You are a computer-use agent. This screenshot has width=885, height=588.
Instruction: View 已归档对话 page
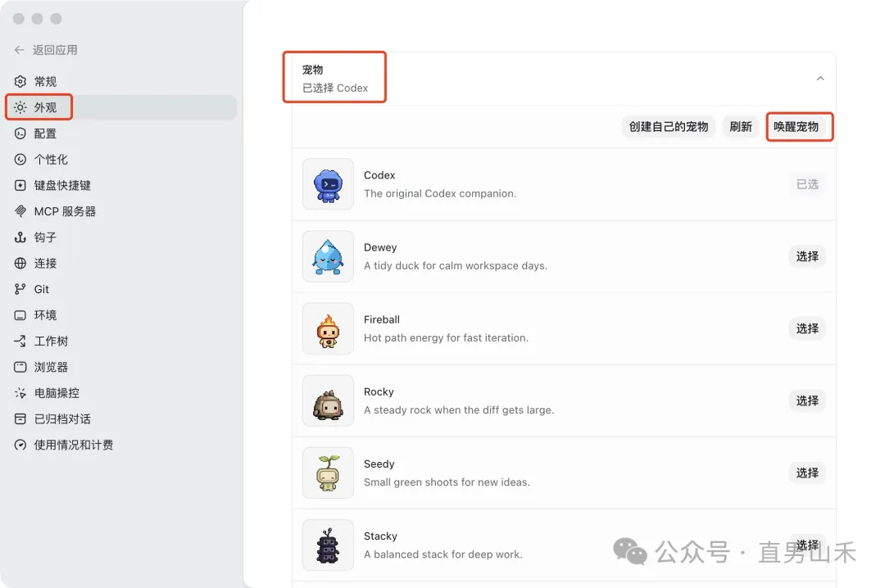121,419
